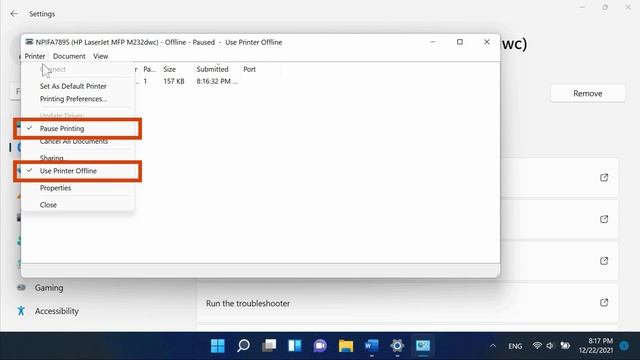This screenshot has width=640, height=360.
Task: Open the View menu in print queue
Action: point(100,56)
